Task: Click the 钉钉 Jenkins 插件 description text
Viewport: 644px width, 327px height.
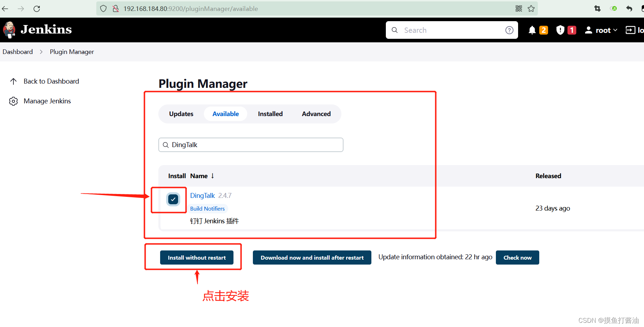Action: click(214, 221)
